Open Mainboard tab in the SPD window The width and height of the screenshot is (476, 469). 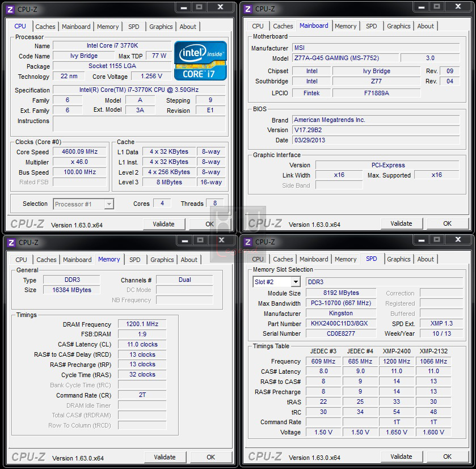314,259
